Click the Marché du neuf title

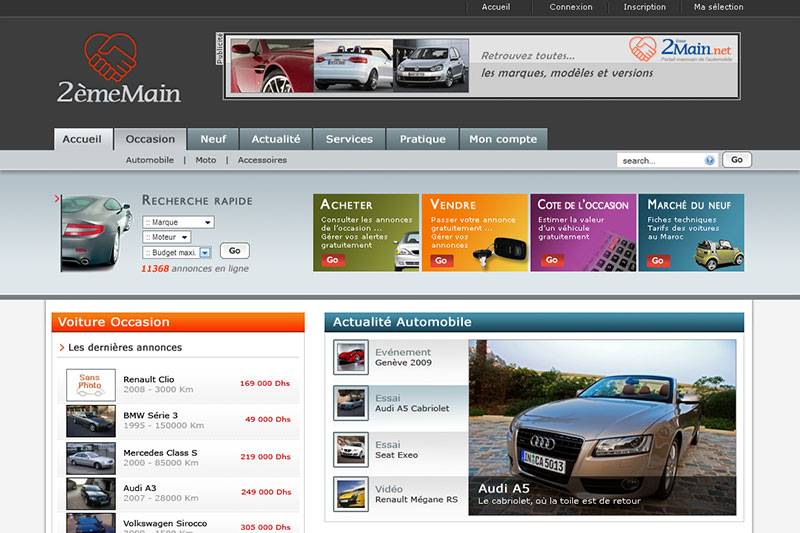[689, 205]
